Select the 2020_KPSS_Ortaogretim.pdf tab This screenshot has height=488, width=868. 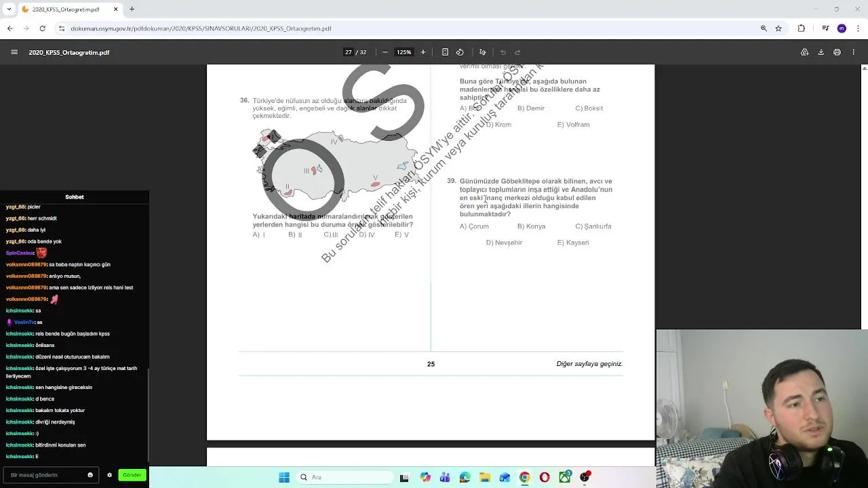pyautogui.click(x=71, y=9)
